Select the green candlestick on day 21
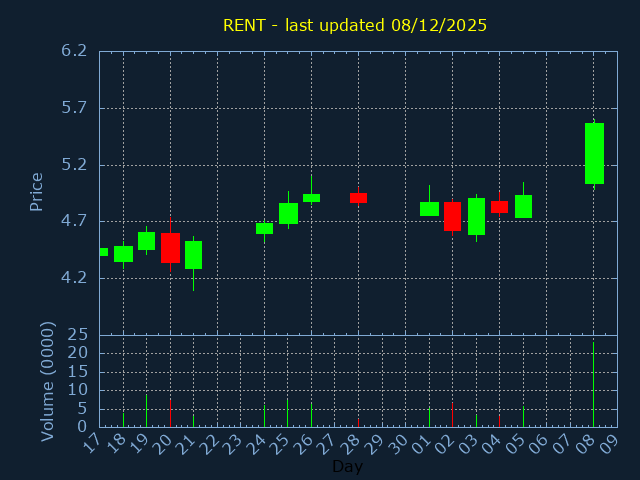Image resolution: width=640 pixels, height=480 pixels. pyautogui.click(x=193, y=255)
